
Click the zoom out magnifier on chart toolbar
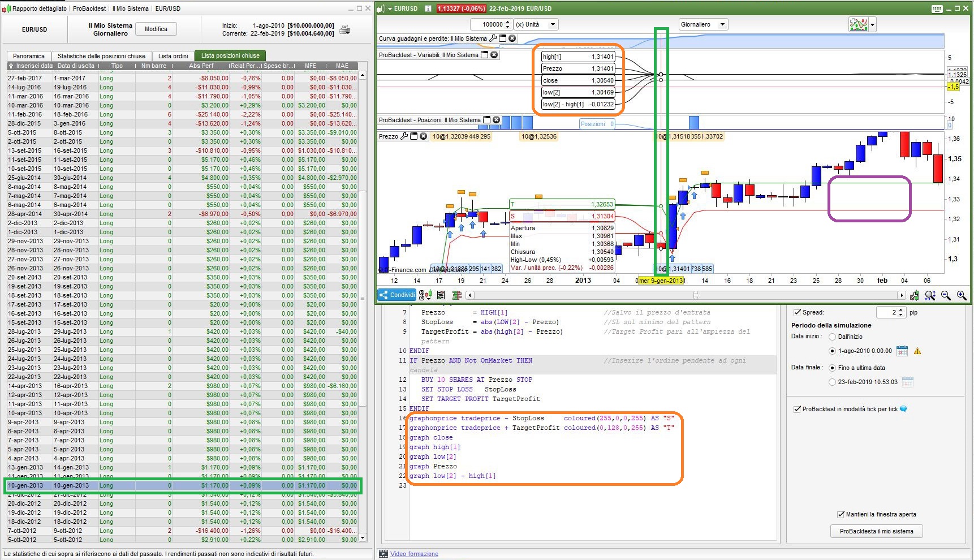[x=946, y=295]
